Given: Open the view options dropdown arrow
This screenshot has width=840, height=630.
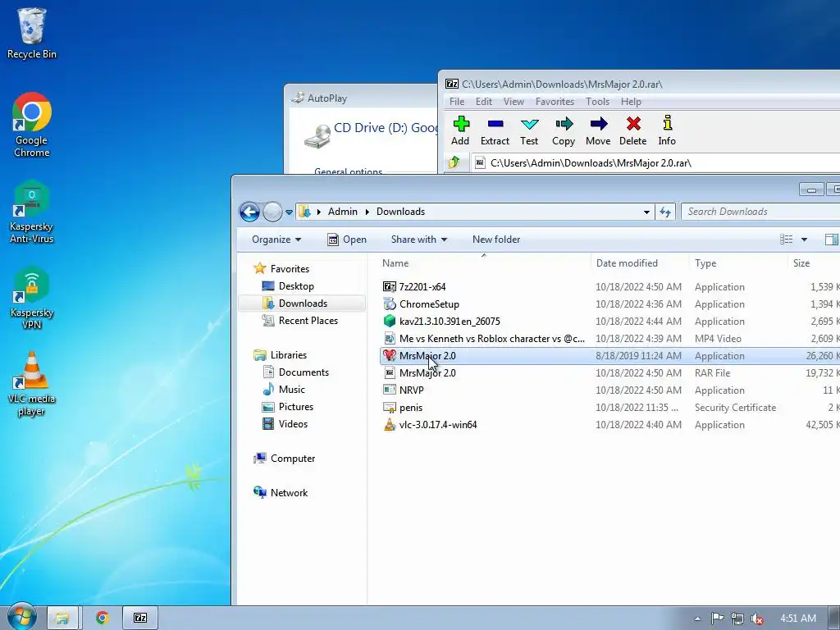Looking at the screenshot, I should [804, 240].
